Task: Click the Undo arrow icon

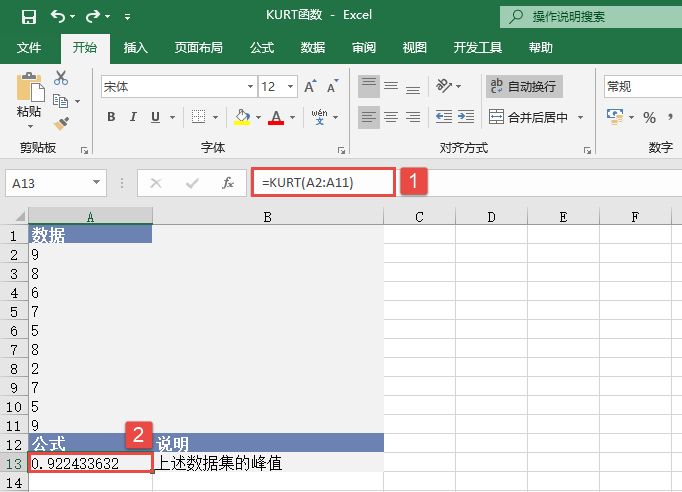Action: coord(58,16)
